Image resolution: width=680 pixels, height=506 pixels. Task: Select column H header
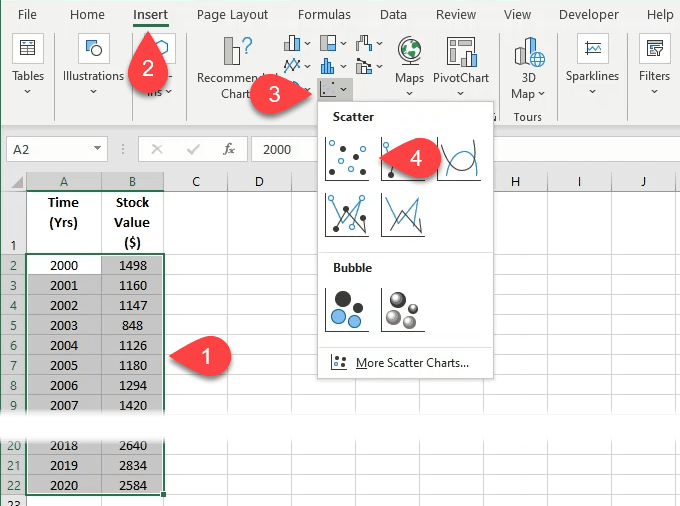pos(515,182)
